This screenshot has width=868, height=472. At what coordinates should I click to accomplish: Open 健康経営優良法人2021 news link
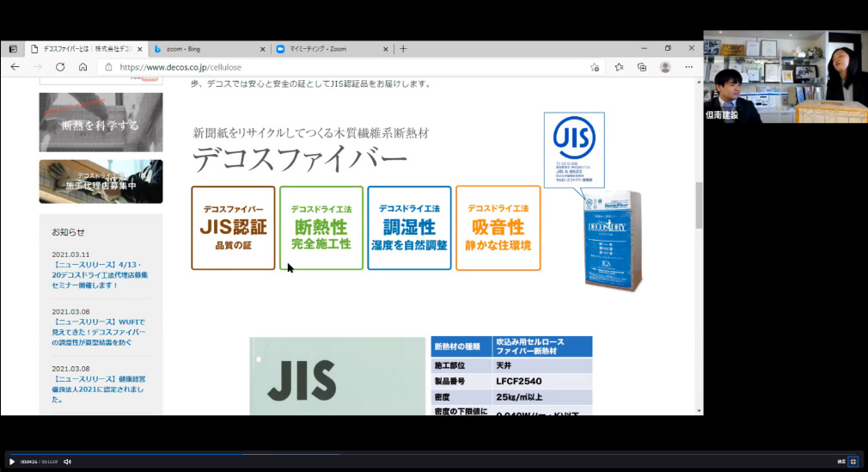pos(99,389)
